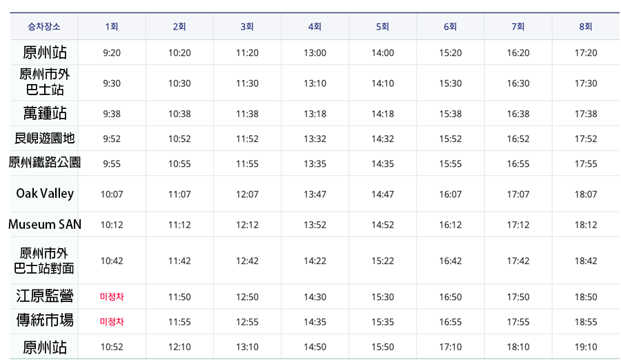Select the 艮峴遊園地 stop label
This screenshot has height=364, width=621.
tap(45, 138)
